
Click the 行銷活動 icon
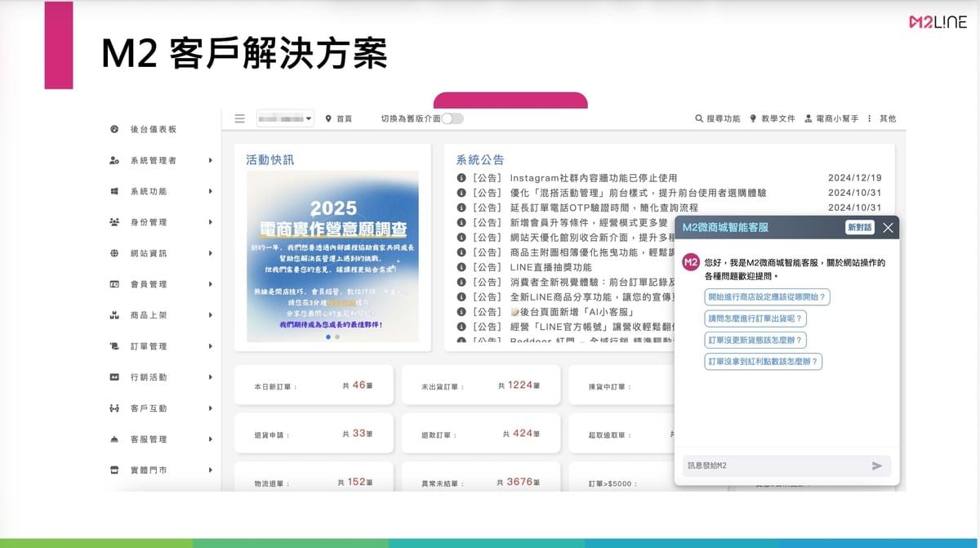click(x=114, y=377)
